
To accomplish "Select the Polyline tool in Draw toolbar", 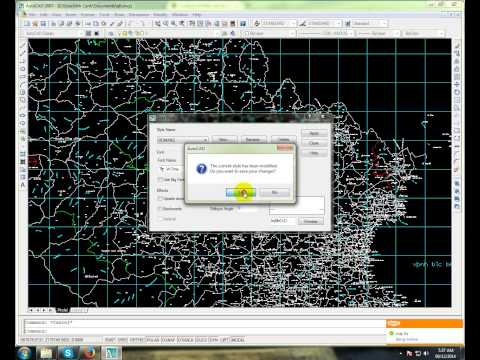I will [x=23, y=61].
